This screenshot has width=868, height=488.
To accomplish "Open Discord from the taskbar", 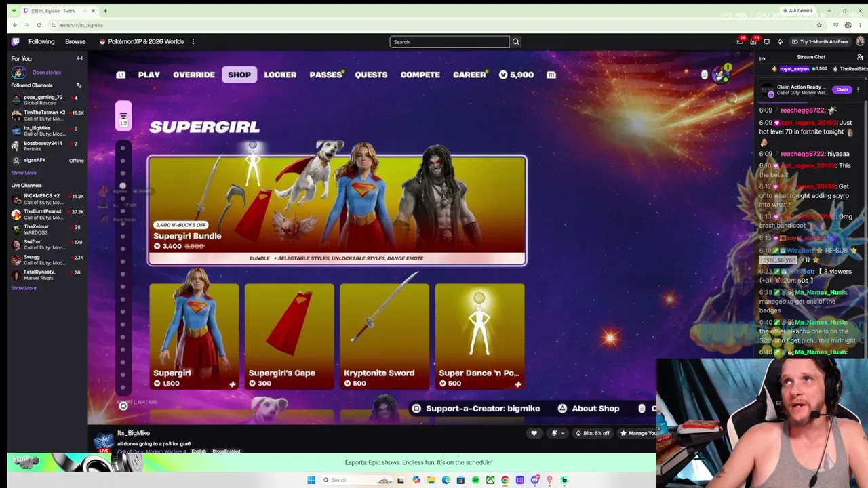I will (535, 480).
